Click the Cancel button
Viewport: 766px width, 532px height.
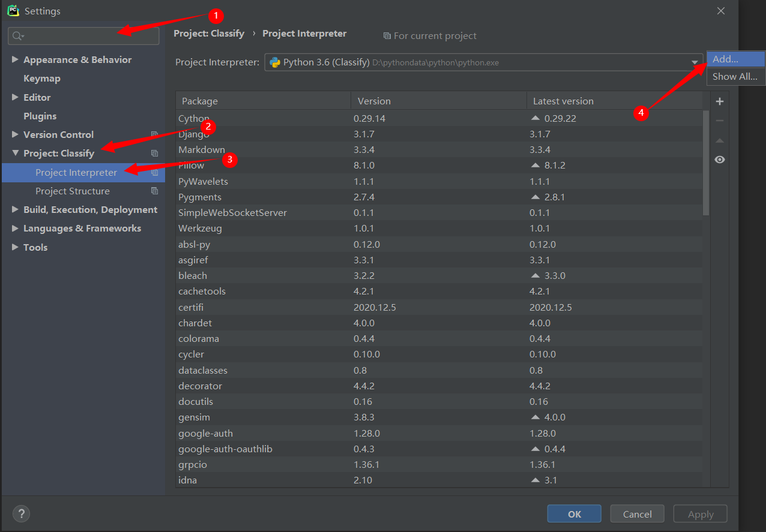tap(637, 514)
